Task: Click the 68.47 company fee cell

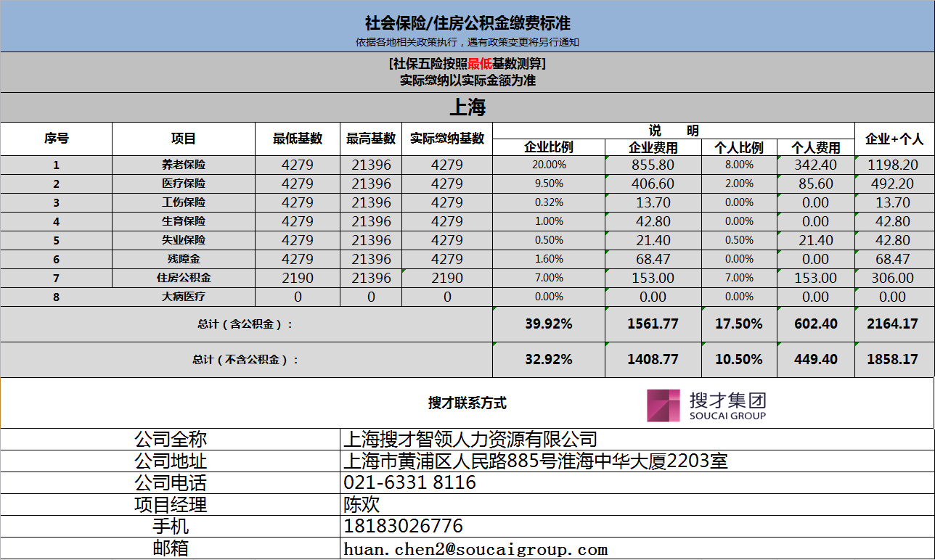Action: [653, 259]
